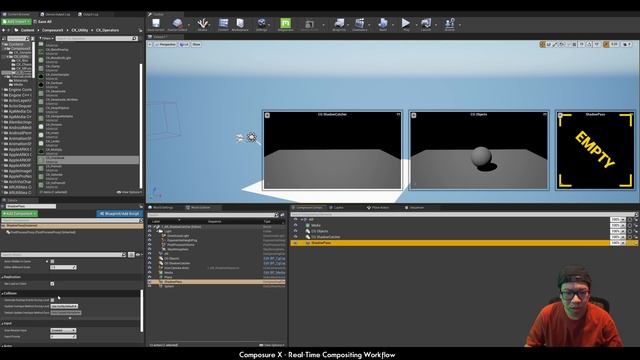Open the Settings toolbar icon
Screen dimensions: 640x360
pos(262,23)
